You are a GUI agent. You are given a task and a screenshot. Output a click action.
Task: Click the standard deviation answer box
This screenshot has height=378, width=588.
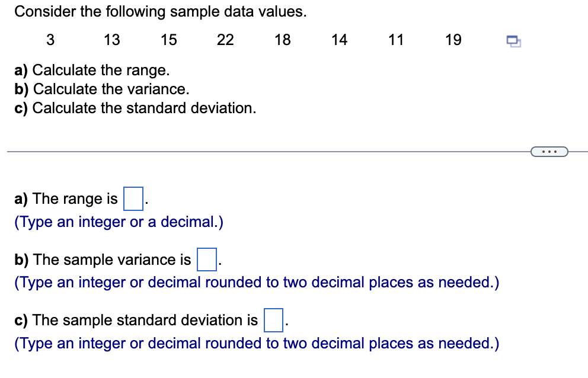pos(274,319)
